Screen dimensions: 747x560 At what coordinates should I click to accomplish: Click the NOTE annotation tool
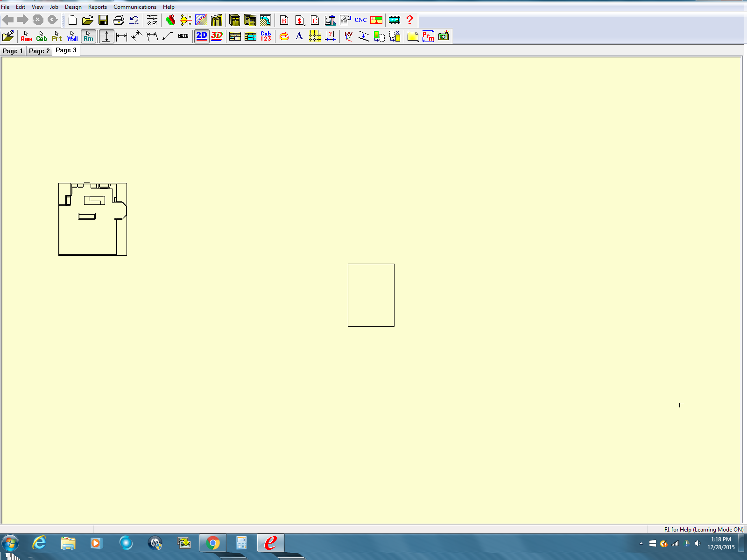(x=183, y=36)
